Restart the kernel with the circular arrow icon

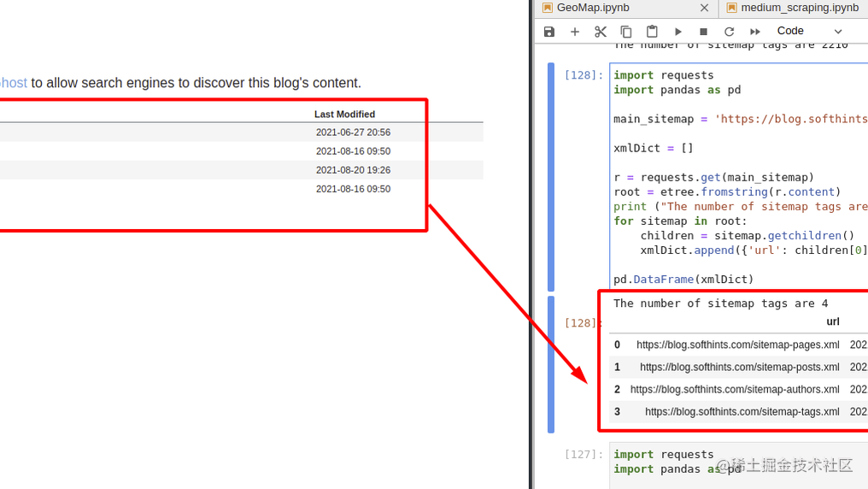tap(729, 32)
